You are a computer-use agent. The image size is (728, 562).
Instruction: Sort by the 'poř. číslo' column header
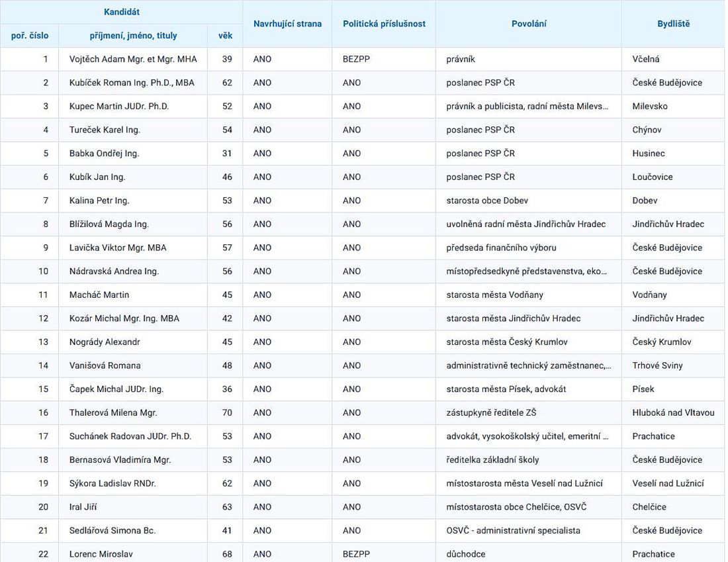coord(30,36)
